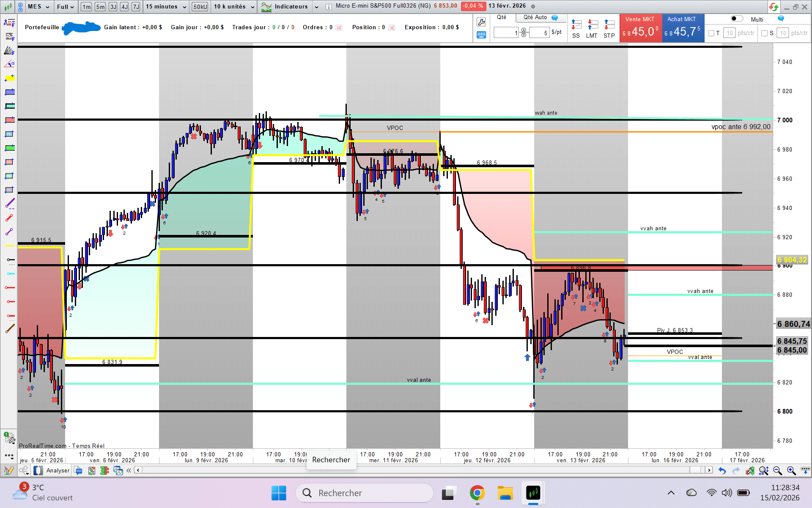
Task: Open the Indicateurs dropdown arrow
Action: click(316, 7)
